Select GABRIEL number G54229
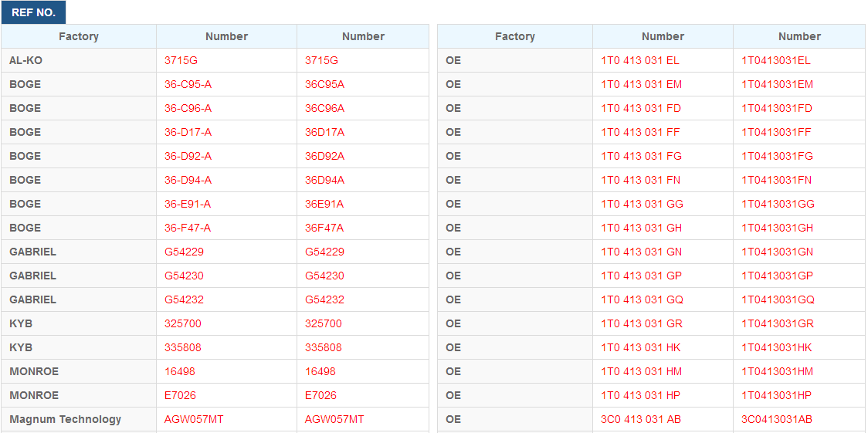Image resolution: width=868 pixels, height=433 pixels. pyautogui.click(x=184, y=252)
